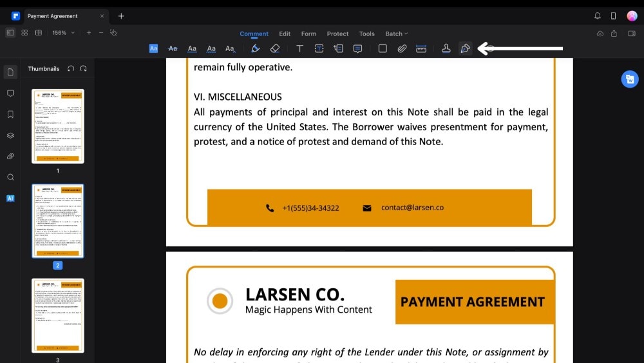Zoom in with the plus button
The image size is (644, 363).
pyautogui.click(x=89, y=32)
